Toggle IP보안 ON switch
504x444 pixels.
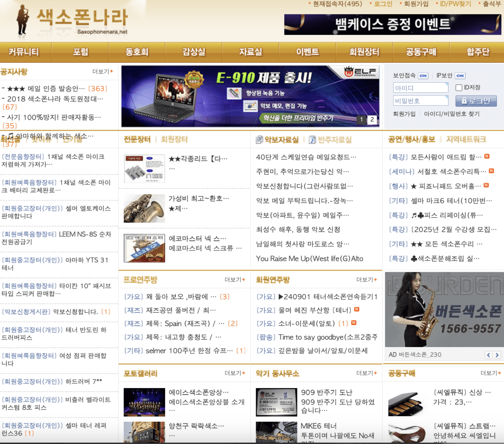460,76
